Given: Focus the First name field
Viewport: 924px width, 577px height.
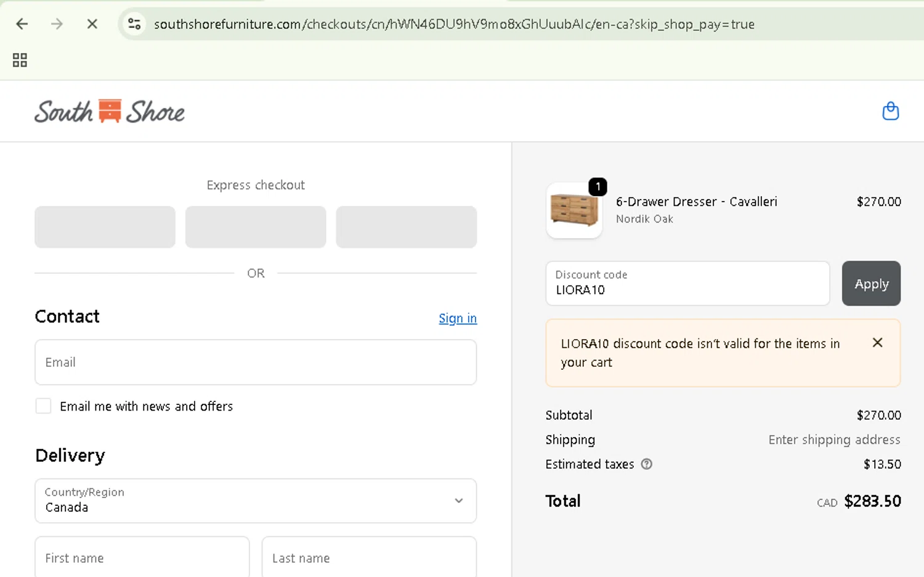Looking at the screenshot, I should (142, 557).
